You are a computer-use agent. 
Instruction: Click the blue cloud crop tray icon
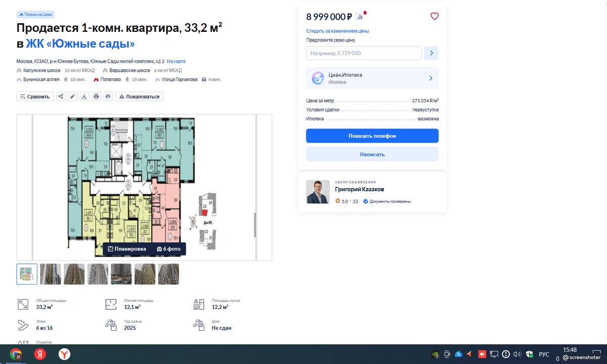(459, 354)
